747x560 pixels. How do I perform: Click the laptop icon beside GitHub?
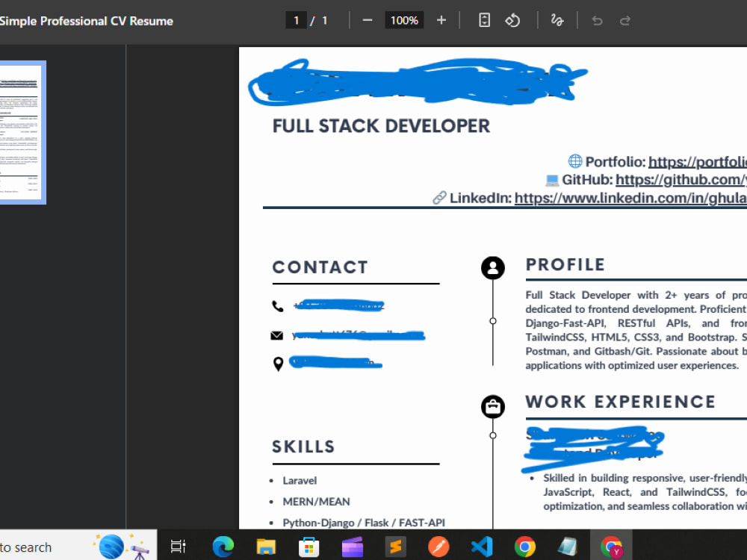pyautogui.click(x=552, y=180)
